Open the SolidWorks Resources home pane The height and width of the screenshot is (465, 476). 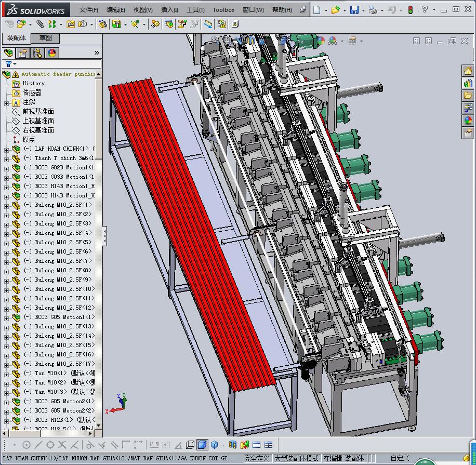(468, 71)
